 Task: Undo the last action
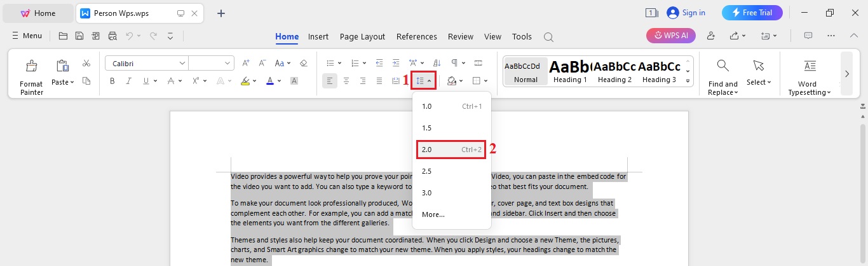(x=130, y=36)
